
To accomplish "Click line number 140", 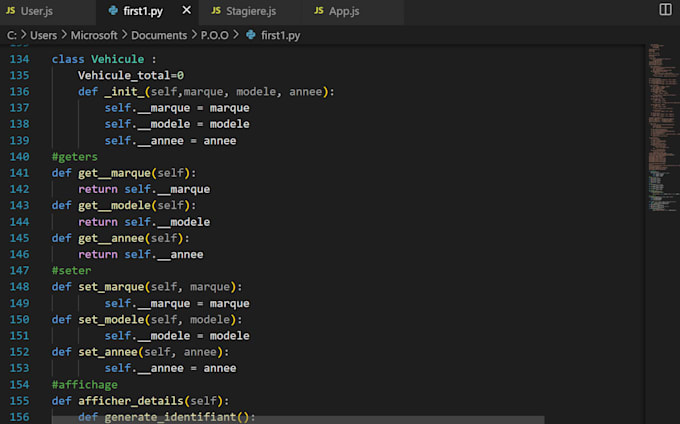I will click(20, 157).
